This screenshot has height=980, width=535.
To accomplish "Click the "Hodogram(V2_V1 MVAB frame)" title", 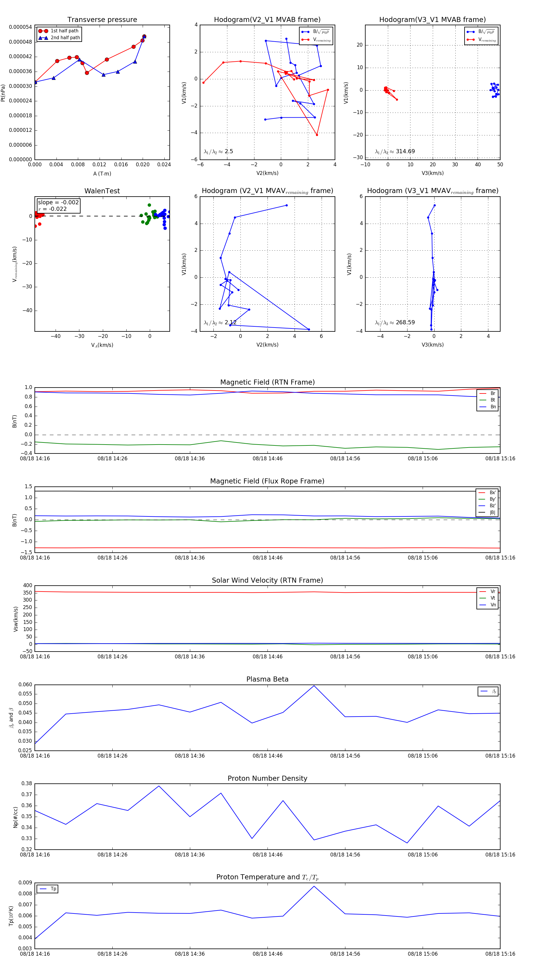I will pyautogui.click(x=267, y=20).
